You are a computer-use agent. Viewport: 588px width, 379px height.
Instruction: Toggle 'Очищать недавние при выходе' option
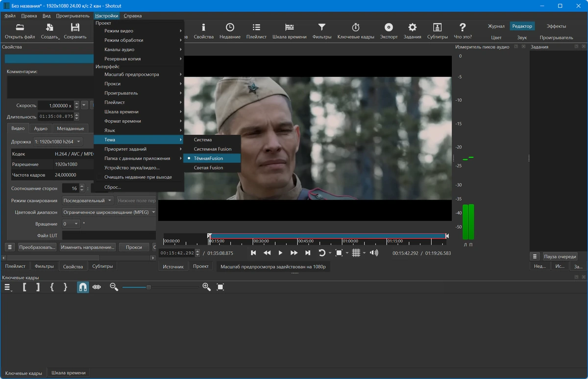pyautogui.click(x=139, y=177)
